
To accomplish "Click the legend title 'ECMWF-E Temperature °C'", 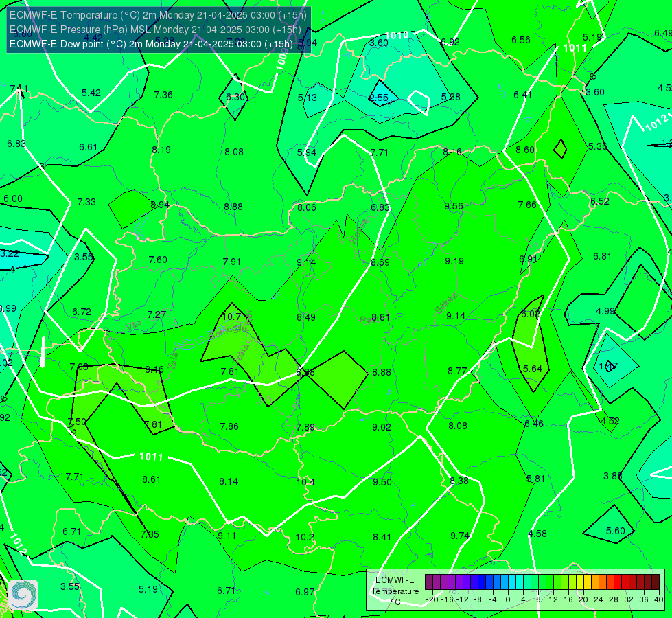I will coord(395,591).
